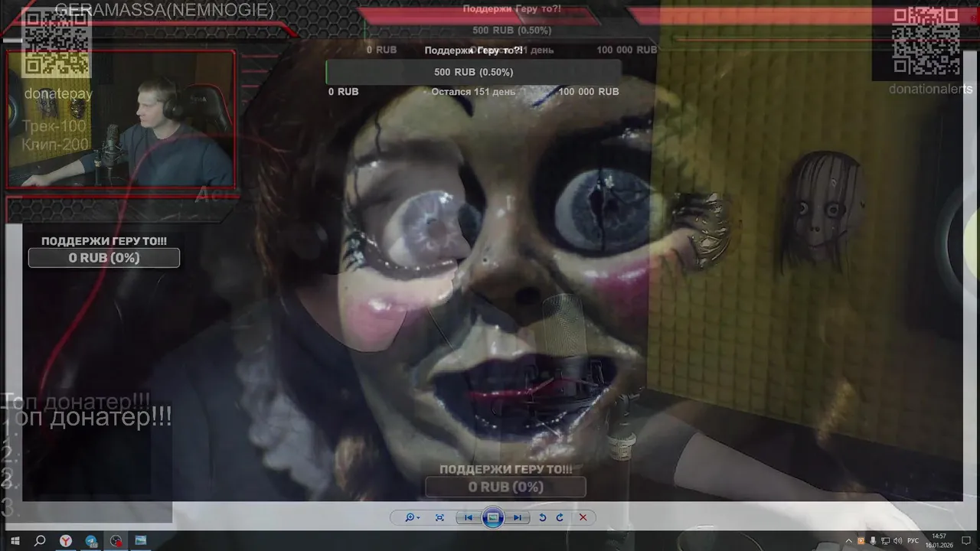Open Yandex Browser from taskbar
This screenshot has width=980, height=551.
pos(67,540)
